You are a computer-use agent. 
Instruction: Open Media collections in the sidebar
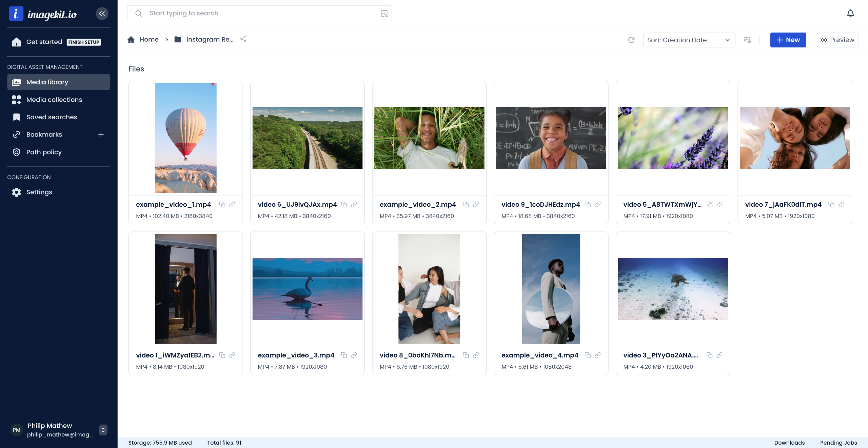click(54, 100)
